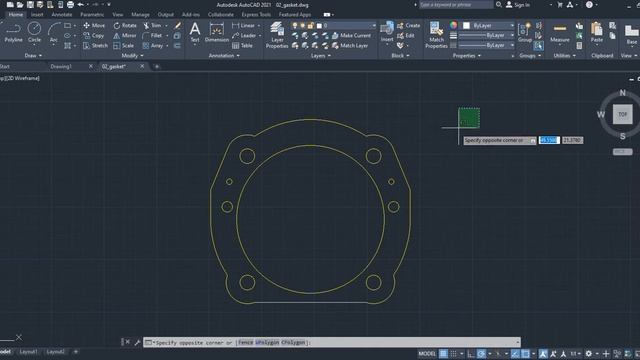Switch to the Insert ribbon tab
The height and width of the screenshot is (360, 640).
[37, 14]
